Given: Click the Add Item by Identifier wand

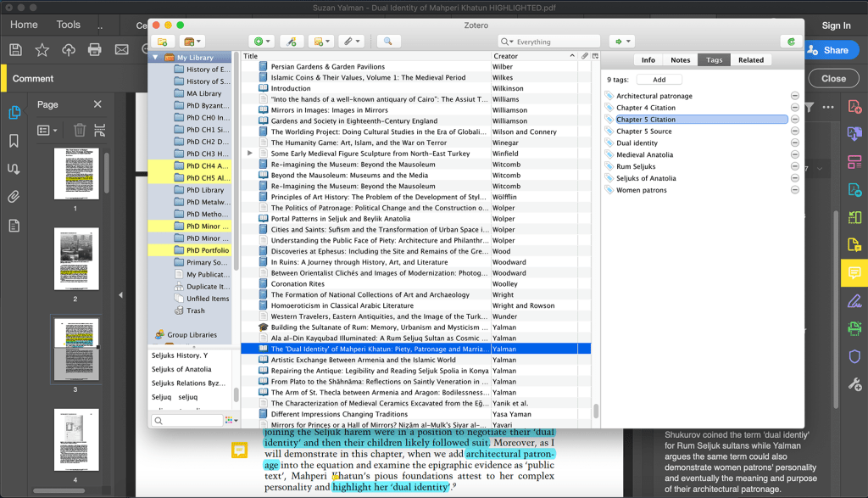Looking at the screenshot, I should tap(292, 41).
